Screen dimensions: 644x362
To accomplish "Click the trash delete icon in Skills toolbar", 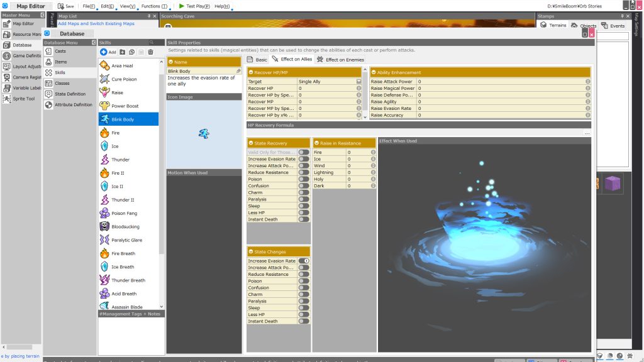I will [x=151, y=52].
